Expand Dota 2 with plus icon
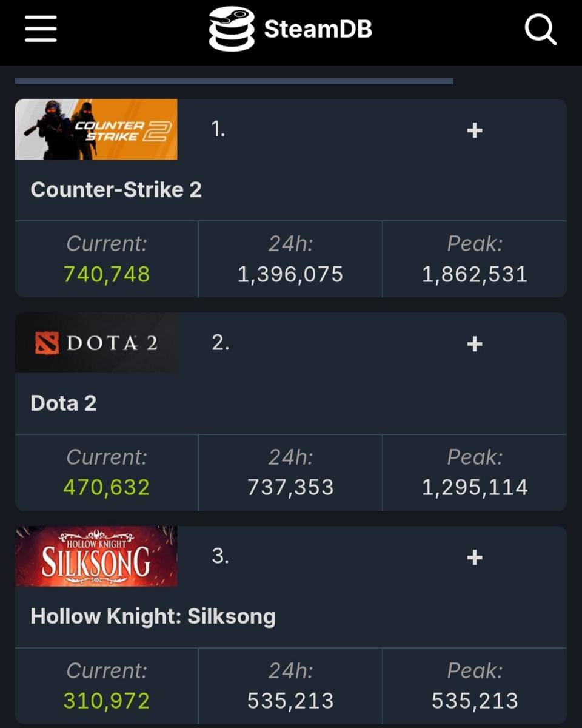The width and height of the screenshot is (582, 728). [474, 344]
